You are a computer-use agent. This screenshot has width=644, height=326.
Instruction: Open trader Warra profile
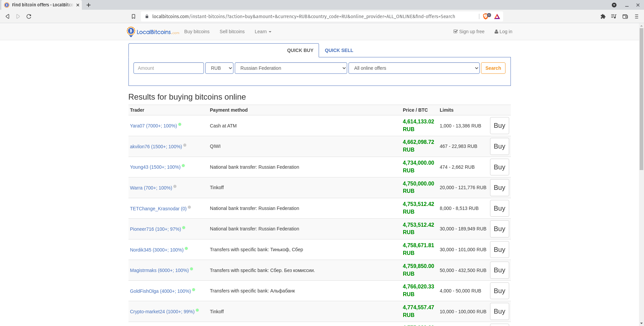point(151,188)
